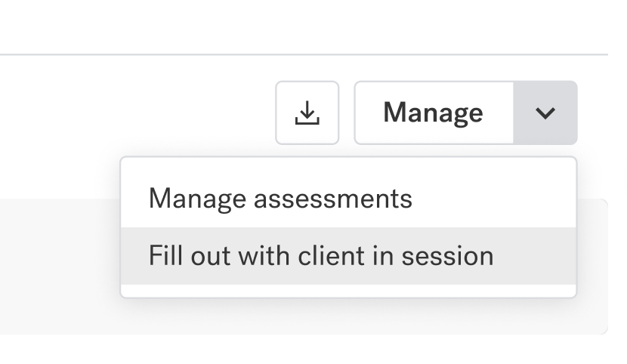Hit the export/download button left of Manage

[x=307, y=113]
